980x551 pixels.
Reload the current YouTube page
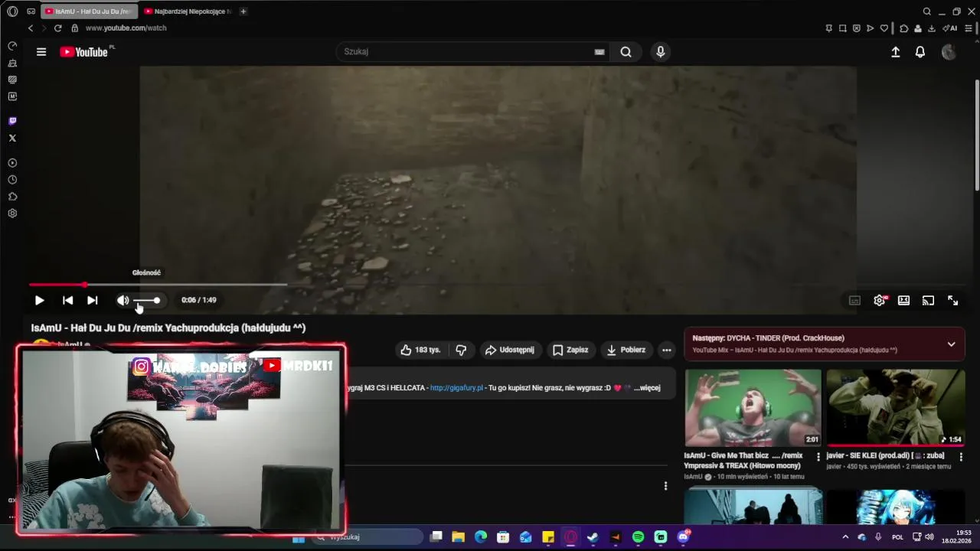tap(57, 28)
